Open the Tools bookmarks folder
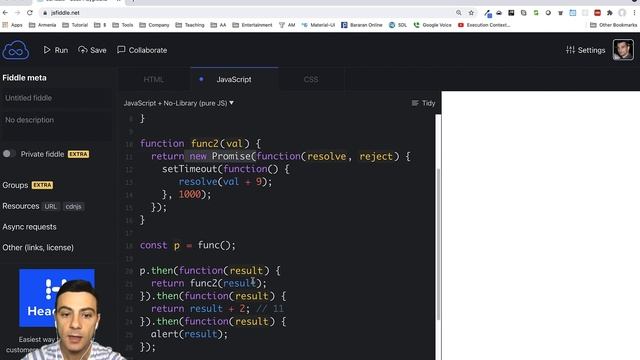Viewport: 640px width, 360px height. [x=123, y=25]
